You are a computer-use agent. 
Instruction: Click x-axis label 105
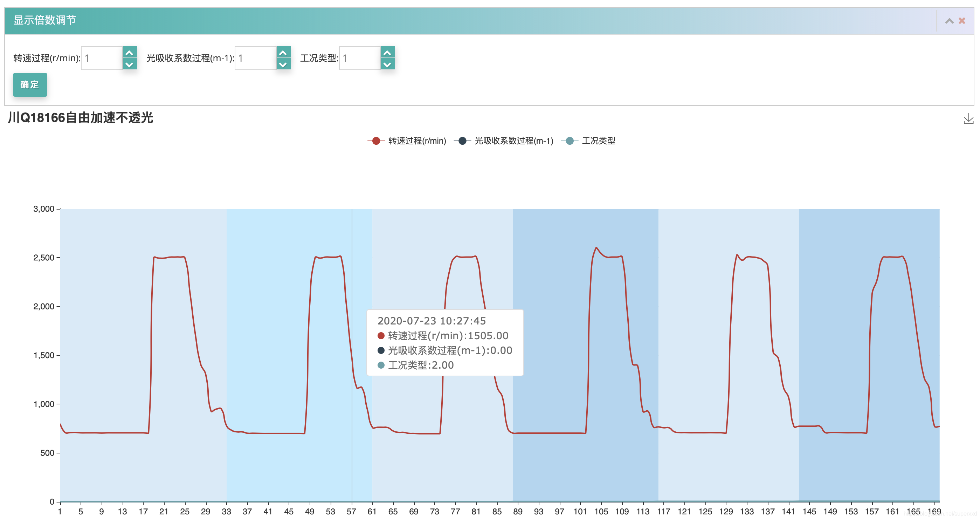click(601, 512)
